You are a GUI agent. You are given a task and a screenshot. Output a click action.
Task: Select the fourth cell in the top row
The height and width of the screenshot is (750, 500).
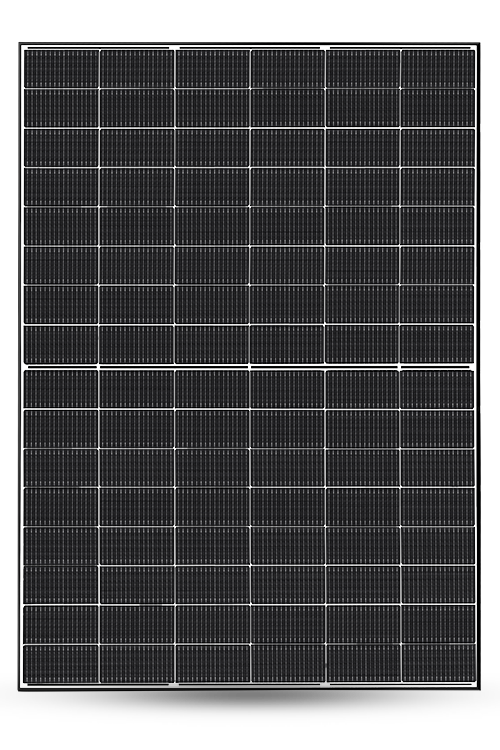pyautogui.click(x=288, y=68)
